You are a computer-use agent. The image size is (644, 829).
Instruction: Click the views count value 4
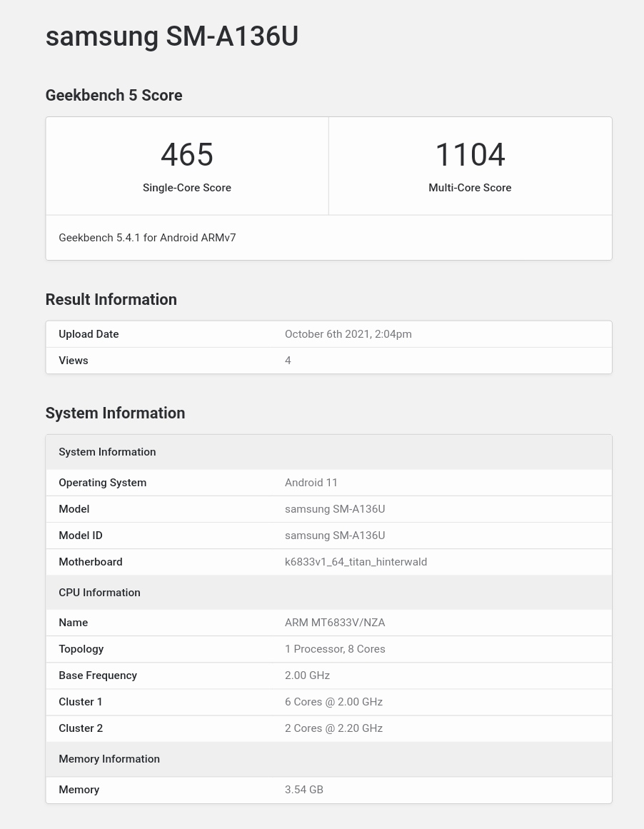(x=288, y=361)
